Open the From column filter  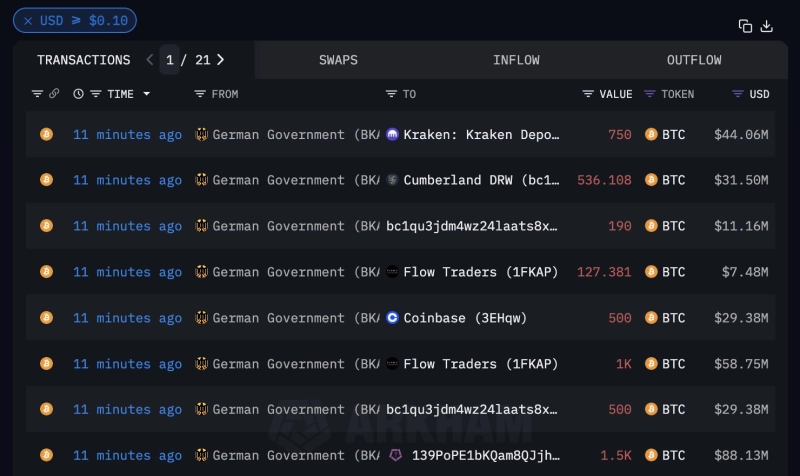coord(200,94)
